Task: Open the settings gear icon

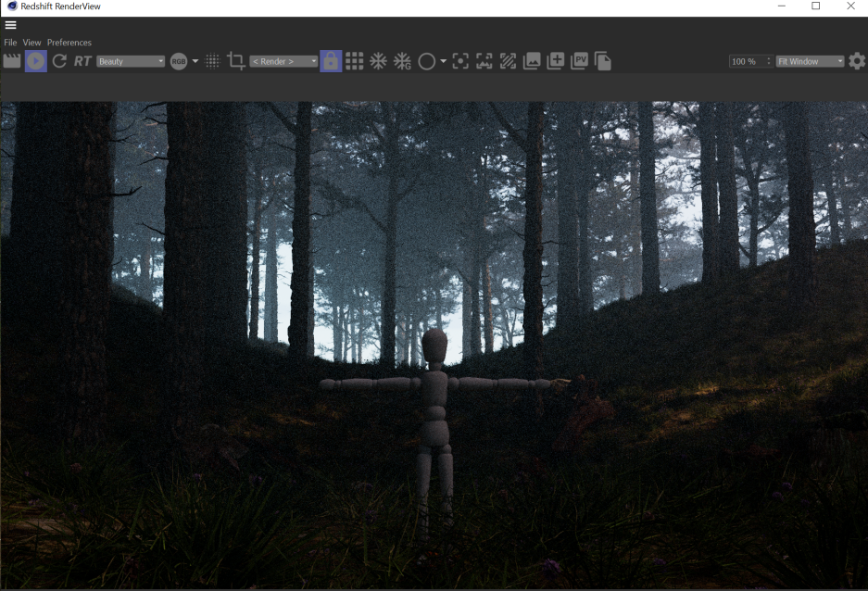Action: tap(857, 61)
